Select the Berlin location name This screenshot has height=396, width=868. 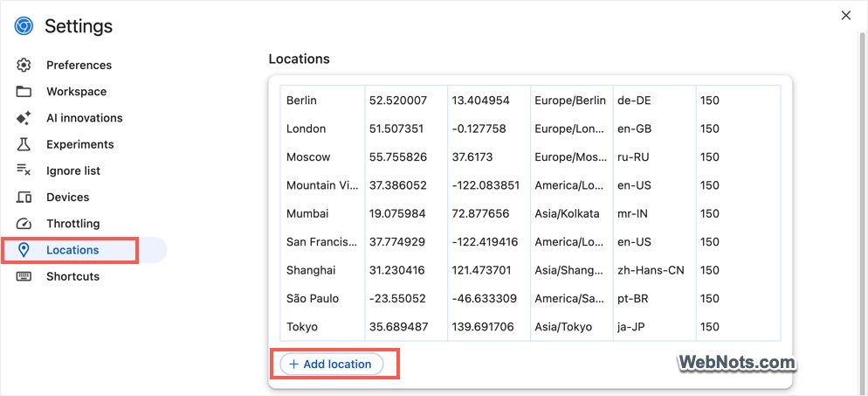coord(301,101)
